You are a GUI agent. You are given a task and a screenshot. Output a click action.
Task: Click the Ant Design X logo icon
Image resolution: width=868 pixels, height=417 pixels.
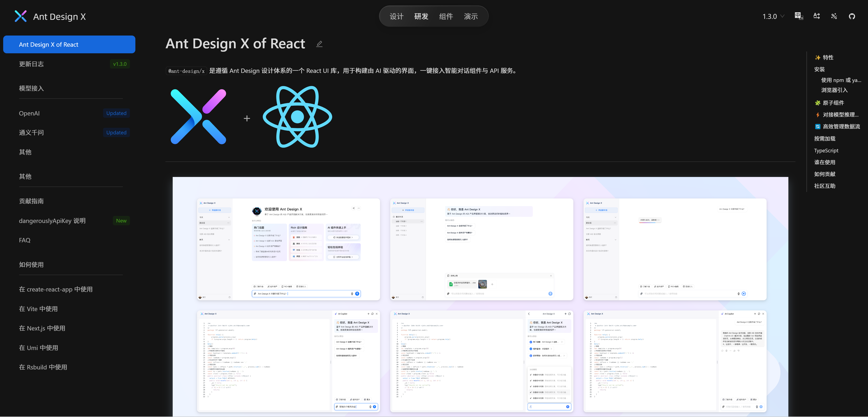pyautogui.click(x=20, y=16)
